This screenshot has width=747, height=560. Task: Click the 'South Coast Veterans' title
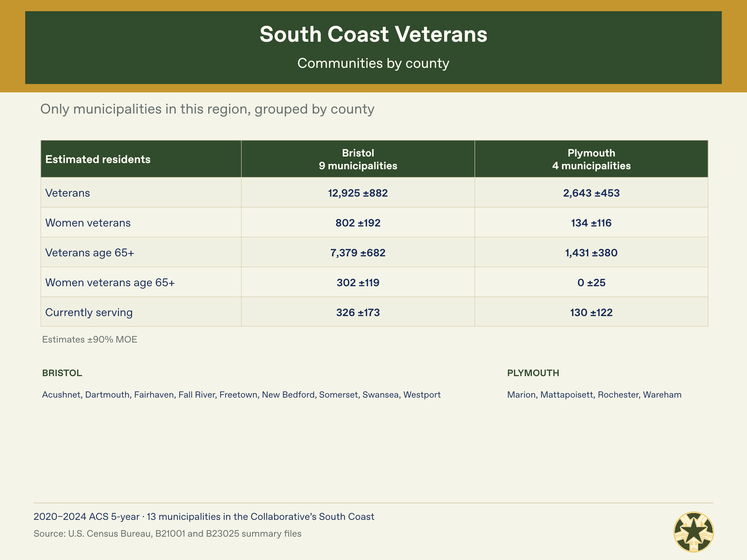pos(374,34)
